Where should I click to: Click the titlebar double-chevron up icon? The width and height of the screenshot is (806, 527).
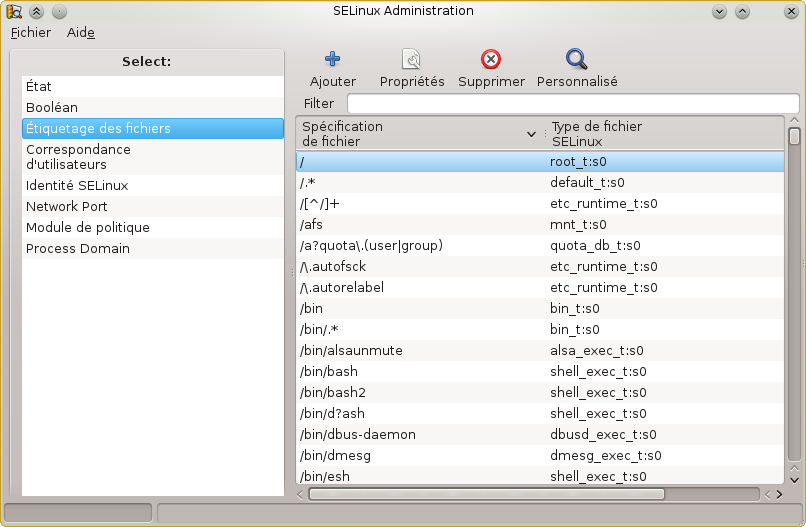tap(36, 11)
